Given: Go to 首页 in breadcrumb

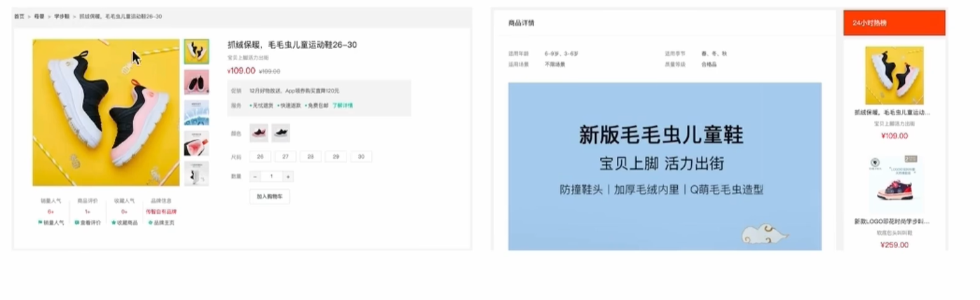Looking at the screenshot, I should [x=19, y=15].
